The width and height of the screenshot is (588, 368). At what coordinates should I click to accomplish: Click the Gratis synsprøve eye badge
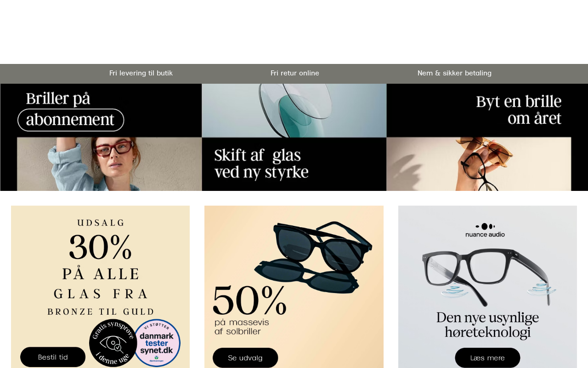point(113,343)
